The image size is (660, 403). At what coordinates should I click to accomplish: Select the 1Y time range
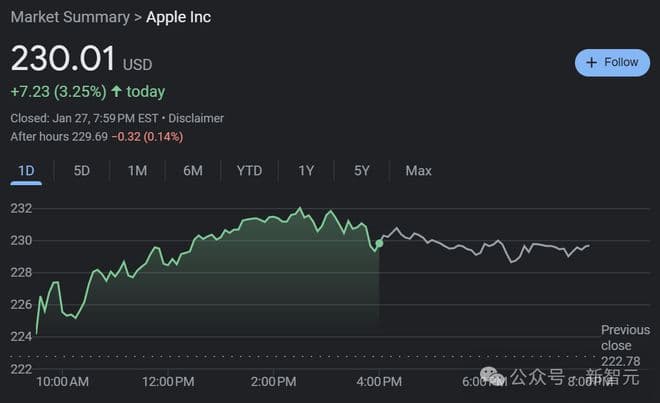pos(306,171)
